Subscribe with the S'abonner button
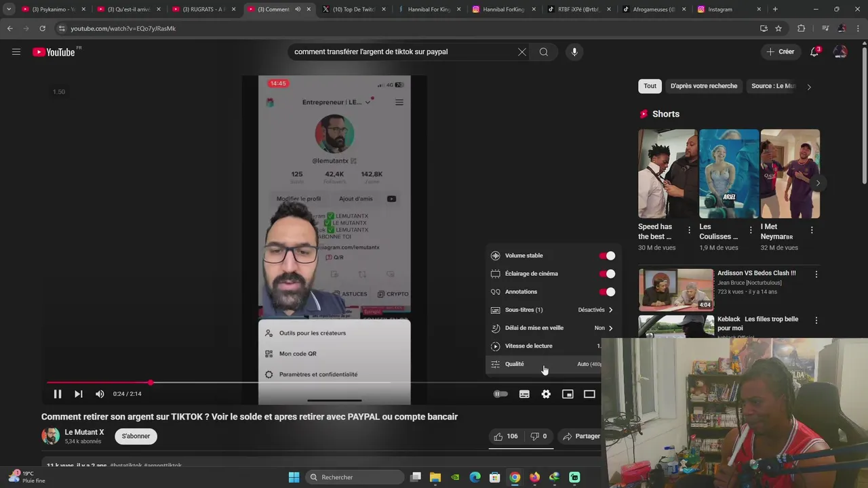 [136, 436]
